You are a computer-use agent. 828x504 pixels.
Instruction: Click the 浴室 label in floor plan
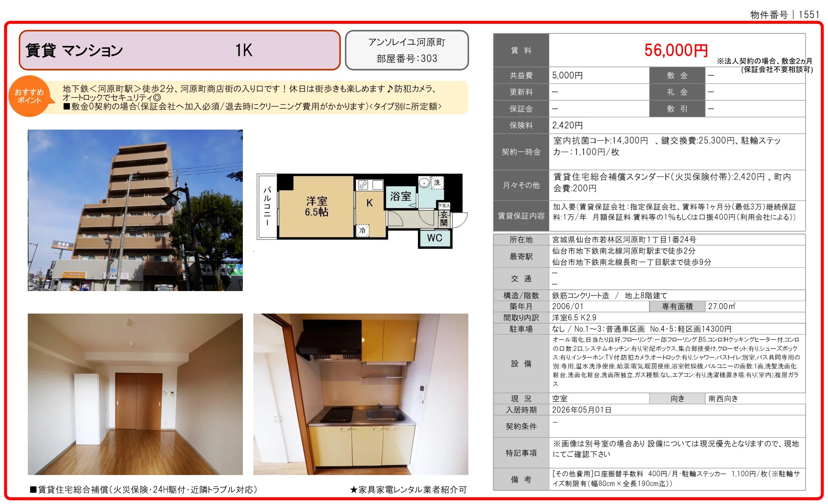click(x=400, y=196)
